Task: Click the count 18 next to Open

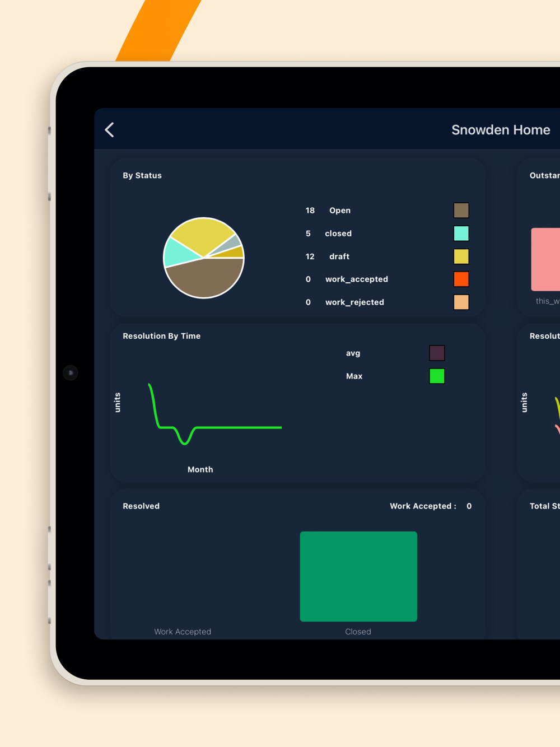Action: coord(310,211)
